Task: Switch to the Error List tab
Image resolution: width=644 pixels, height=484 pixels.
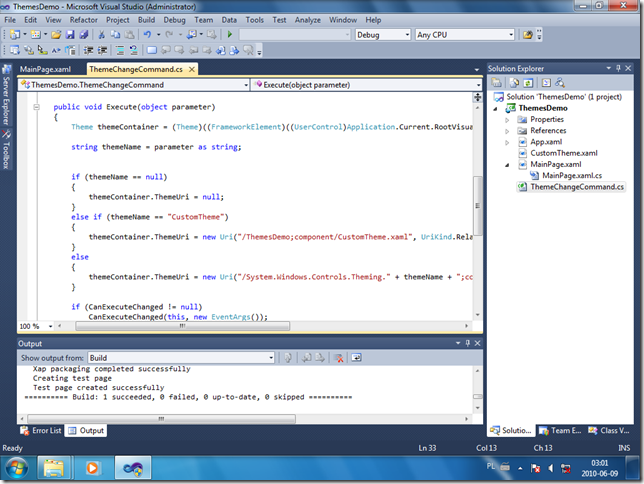Action: click(x=41, y=430)
